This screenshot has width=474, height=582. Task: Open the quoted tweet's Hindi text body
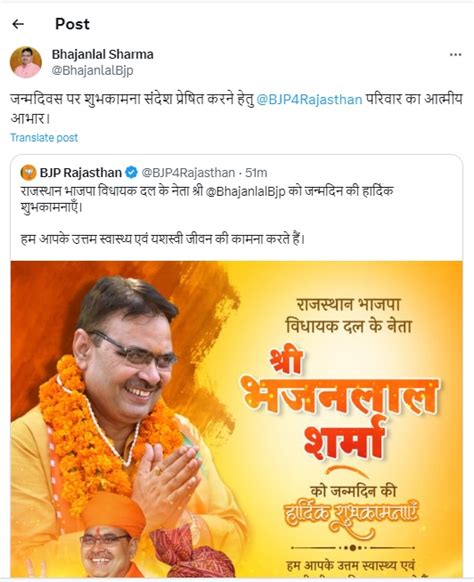pyautogui.click(x=207, y=215)
